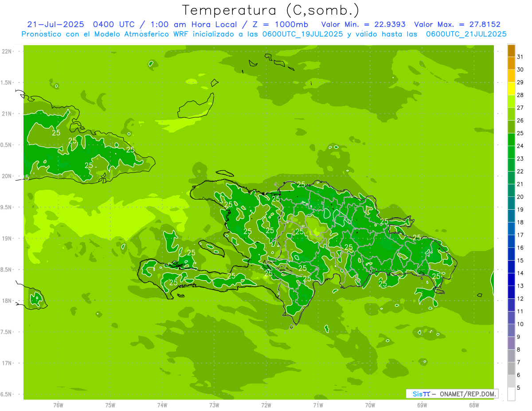Click the '21' legend scale value
The image size is (532, 411).
(x=520, y=184)
